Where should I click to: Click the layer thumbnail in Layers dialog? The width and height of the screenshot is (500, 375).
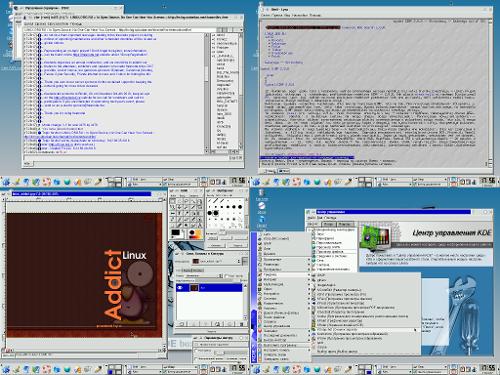(x=194, y=288)
